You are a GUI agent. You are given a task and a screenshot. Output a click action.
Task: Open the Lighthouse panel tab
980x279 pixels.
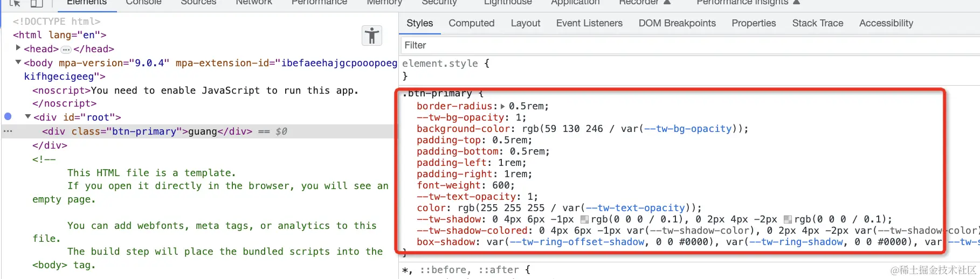tap(508, 3)
